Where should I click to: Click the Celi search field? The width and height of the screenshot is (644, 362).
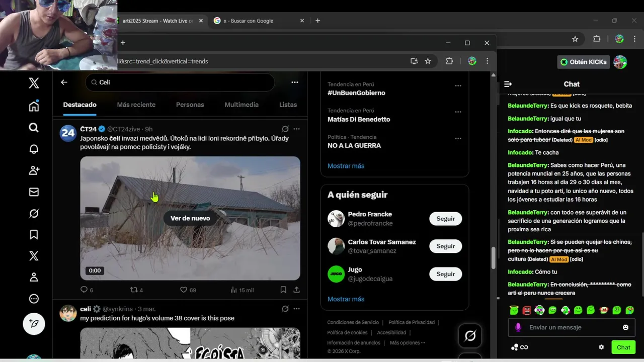coord(180,82)
